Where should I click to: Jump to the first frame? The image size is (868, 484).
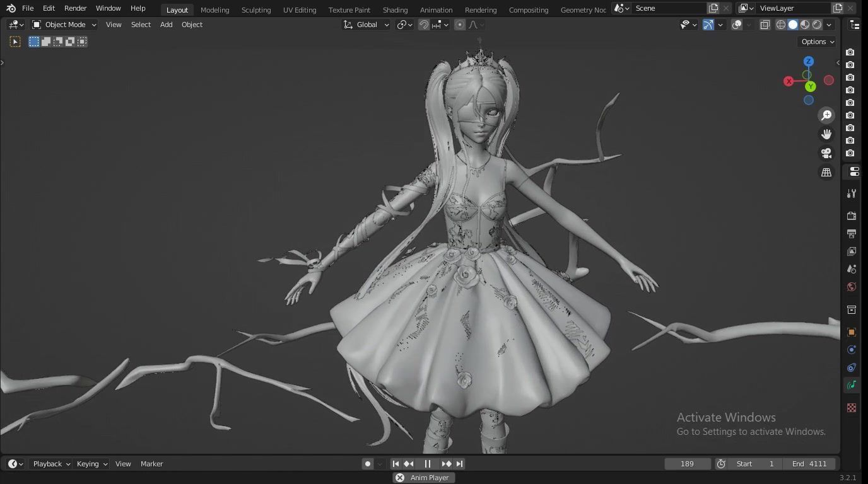[396, 464]
